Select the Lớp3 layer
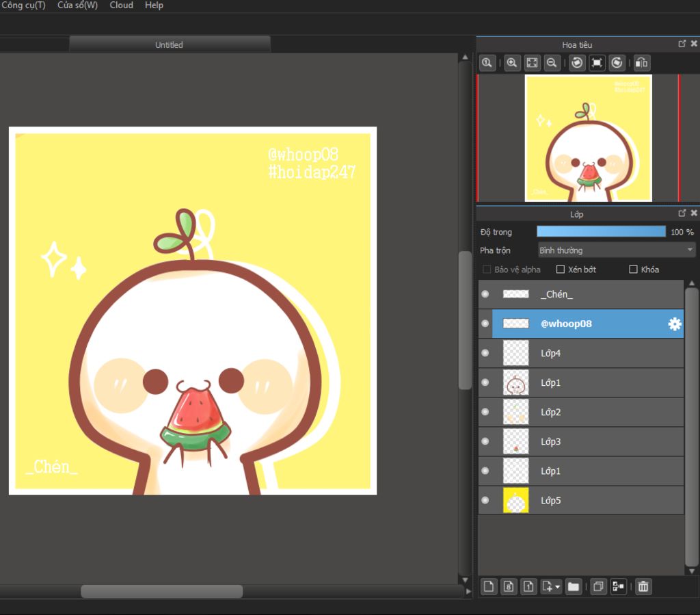Viewport: 700px width, 615px height. tap(581, 441)
